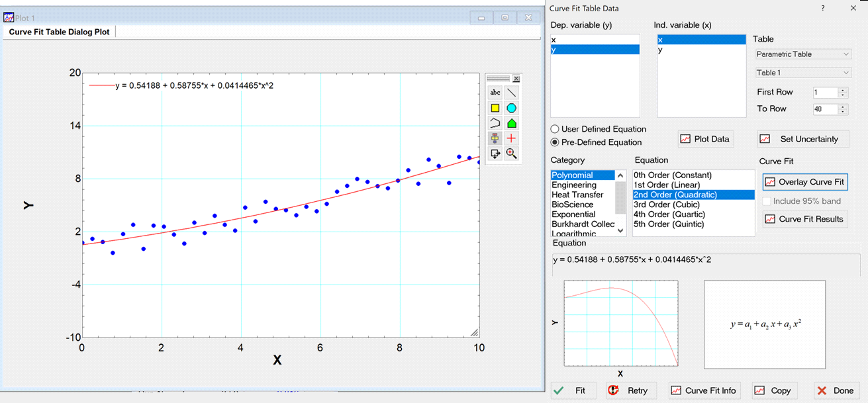This screenshot has width=868, height=403.
Task: Pick the yellow rectangle shape tool
Action: pyautogui.click(x=495, y=108)
